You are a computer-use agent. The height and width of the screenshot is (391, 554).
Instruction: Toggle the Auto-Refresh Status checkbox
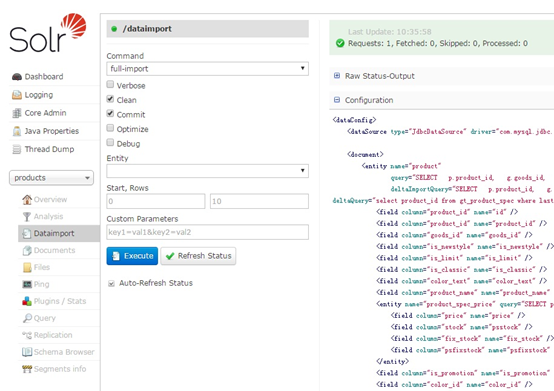point(111,283)
